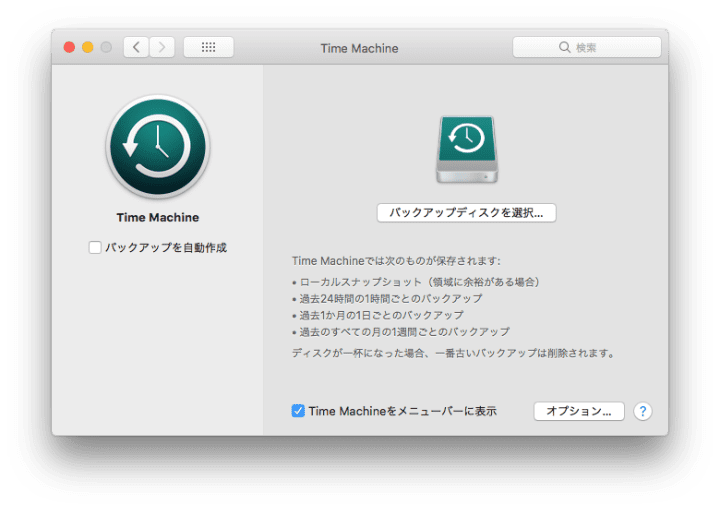Go forward with the right chevron

pos(162,47)
